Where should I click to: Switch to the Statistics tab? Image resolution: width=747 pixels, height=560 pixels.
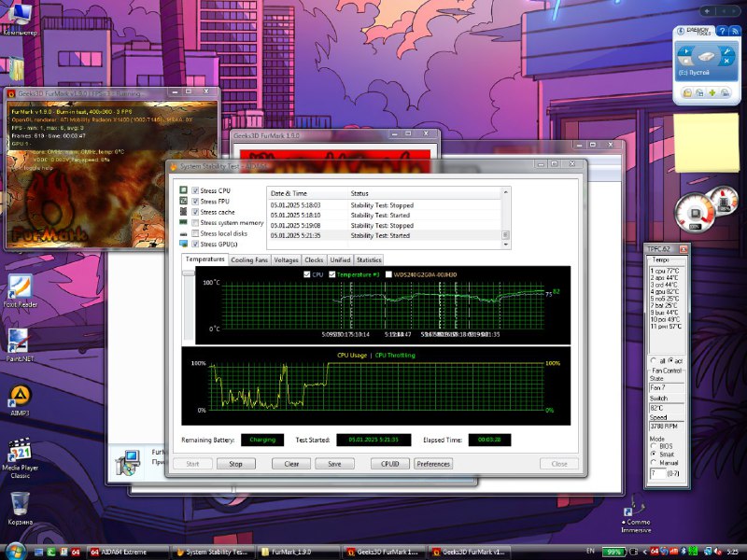[369, 260]
